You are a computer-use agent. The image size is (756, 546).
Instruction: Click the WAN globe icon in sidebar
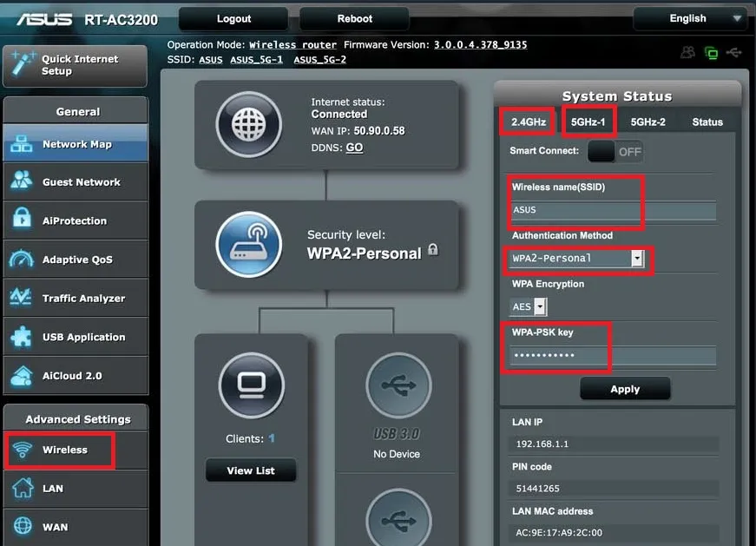[x=23, y=525]
